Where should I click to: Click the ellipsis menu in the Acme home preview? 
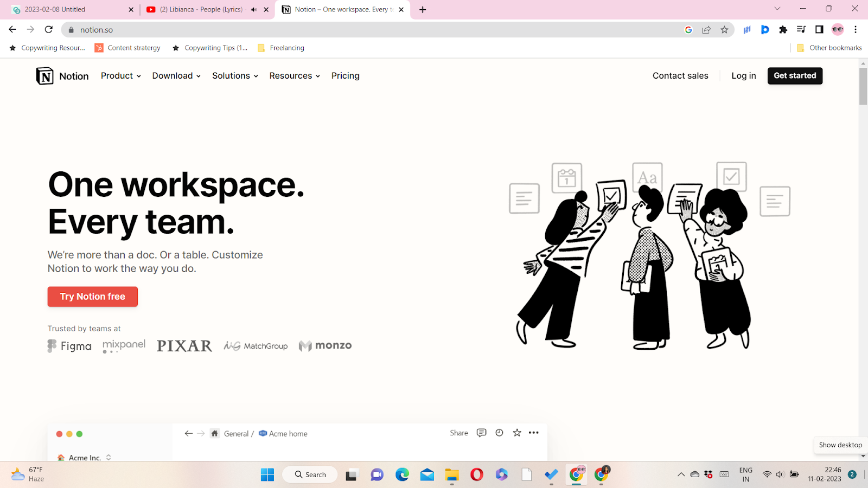[533, 433]
